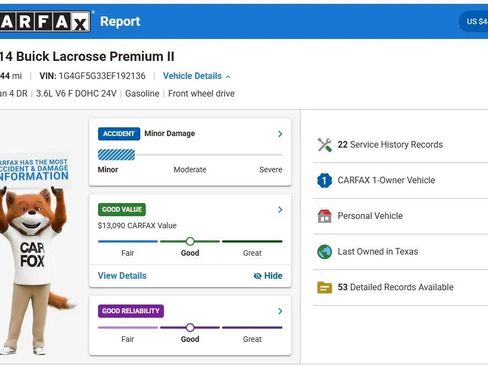Click the red house Personal Vehicle icon
The height and width of the screenshot is (366, 488).
[x=324, y=216]
